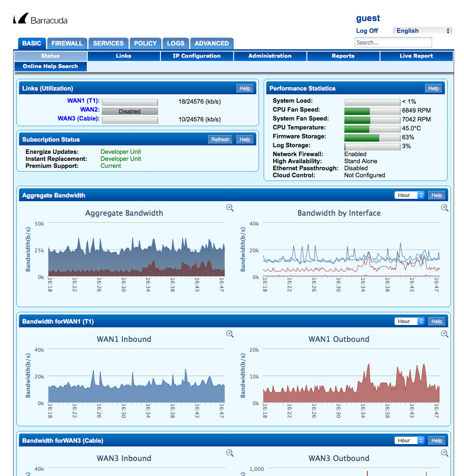
Task: Switch to the LOGS tab
Action: (x=175, y=44)
